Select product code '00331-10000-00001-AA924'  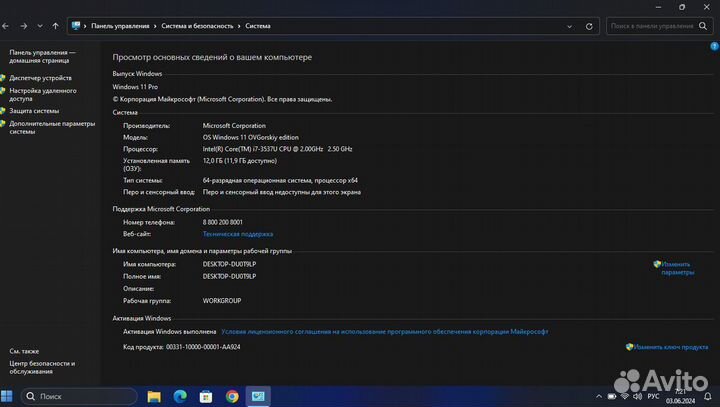[x=203, y=347]
